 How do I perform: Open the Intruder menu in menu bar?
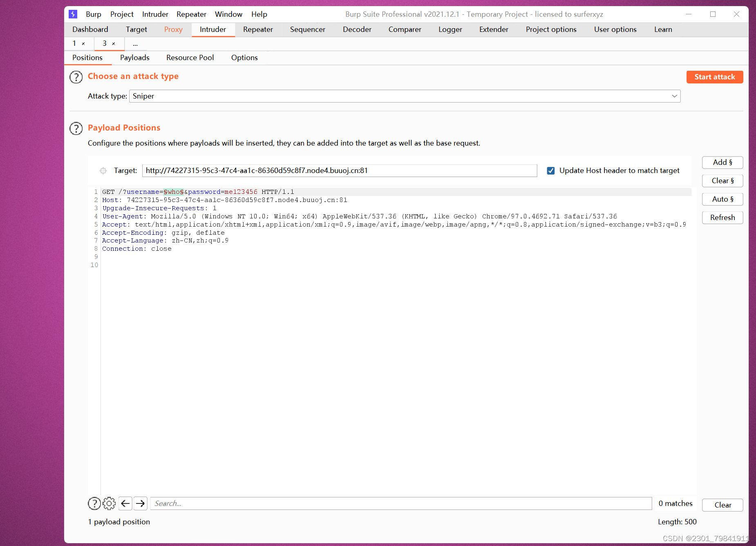(x=155, y=14)
